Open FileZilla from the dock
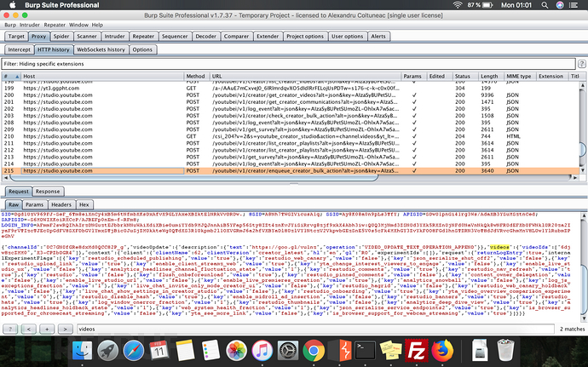 click(416, 351)
